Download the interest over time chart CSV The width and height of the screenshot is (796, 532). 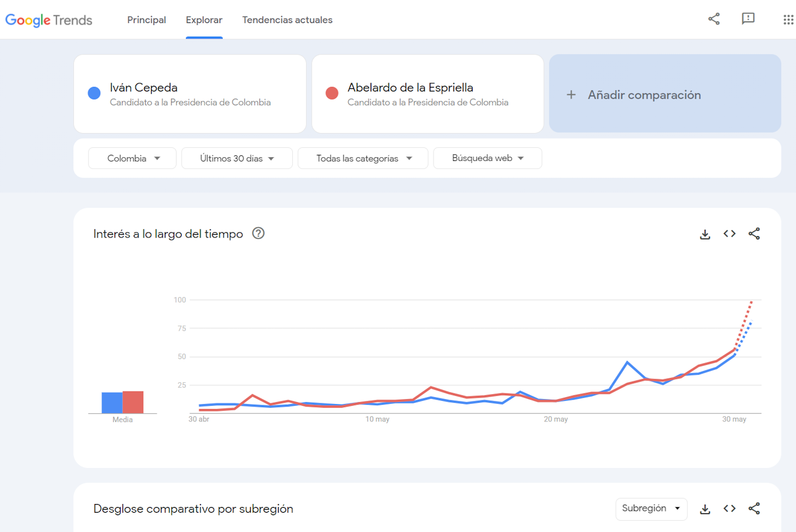tap(705, 234)
